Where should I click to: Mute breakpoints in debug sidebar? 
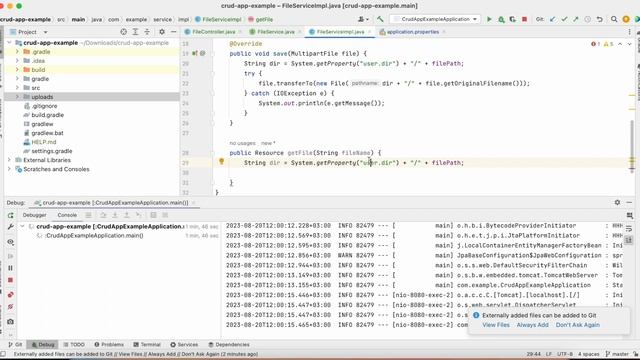(11, 307)
